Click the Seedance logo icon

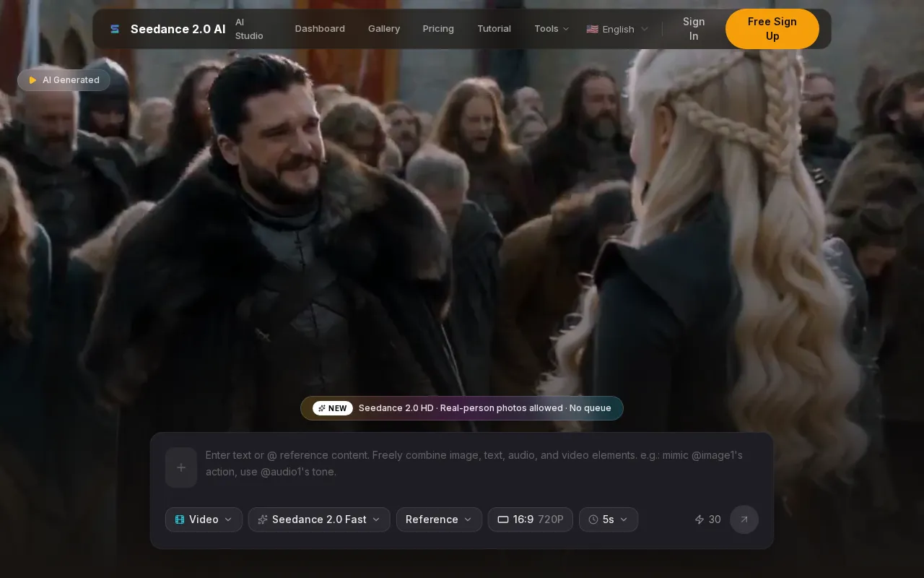click(x=115, y=29)
